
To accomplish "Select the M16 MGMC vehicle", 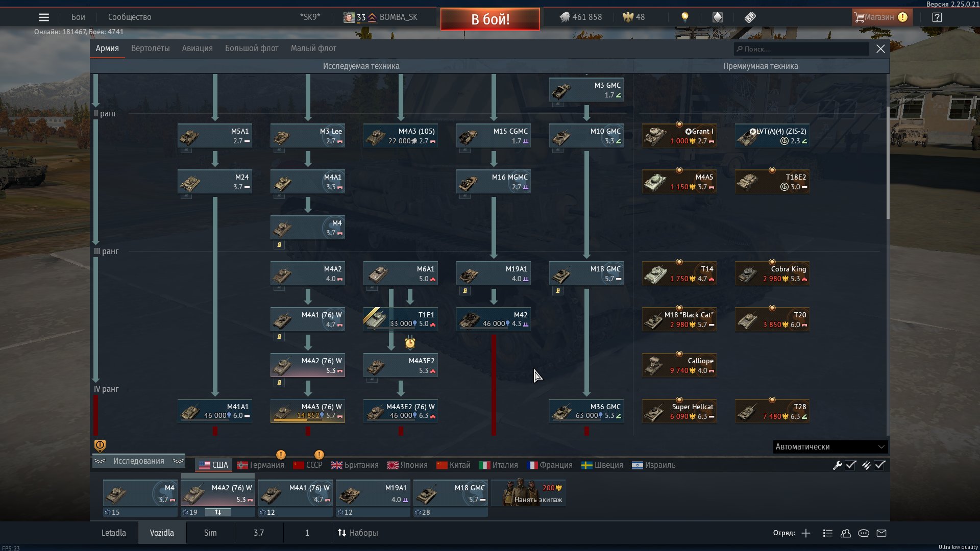I will click(494, 182).
